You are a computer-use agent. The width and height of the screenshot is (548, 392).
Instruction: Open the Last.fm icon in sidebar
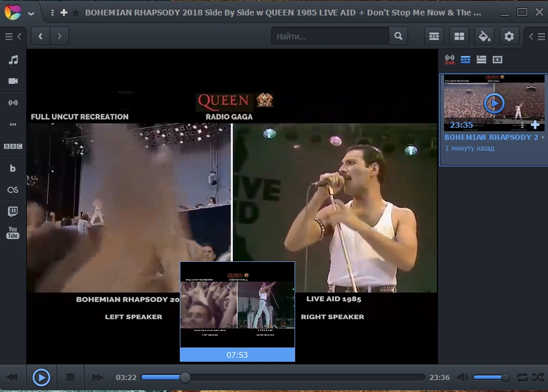tap(13, 189)
